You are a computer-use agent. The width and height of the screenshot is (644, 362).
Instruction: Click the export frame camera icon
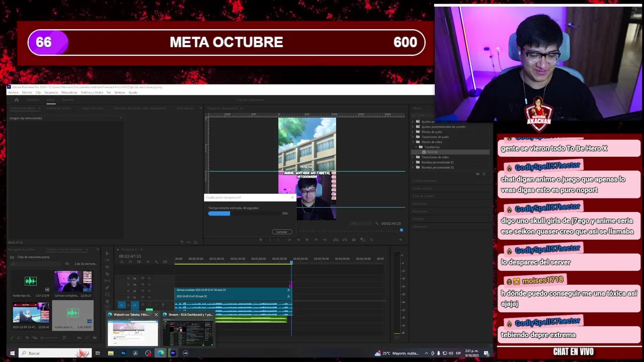(x=354, y=239)
